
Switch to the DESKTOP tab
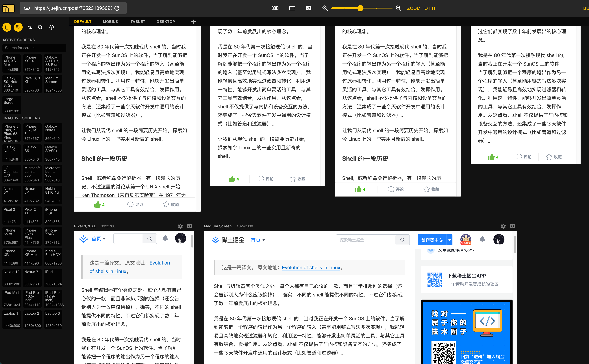click(x=165, y=22)
